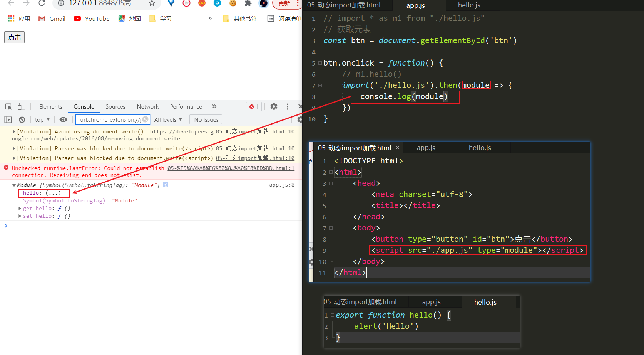The width and height of the screenshot is (644, 355).
Task: Open the 阅读清单 reading list
Action: coord(284,19)
